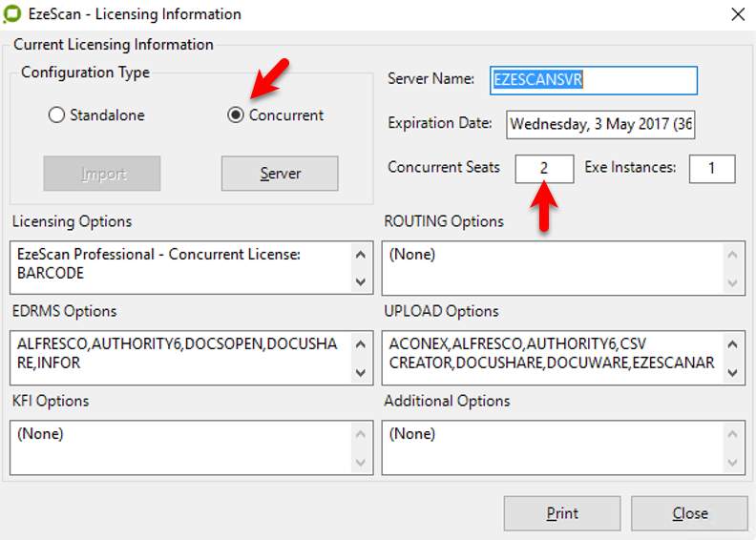Click the ROUTING Options text box
Screen dimensions: 756x540
click(x=554, y=267)
